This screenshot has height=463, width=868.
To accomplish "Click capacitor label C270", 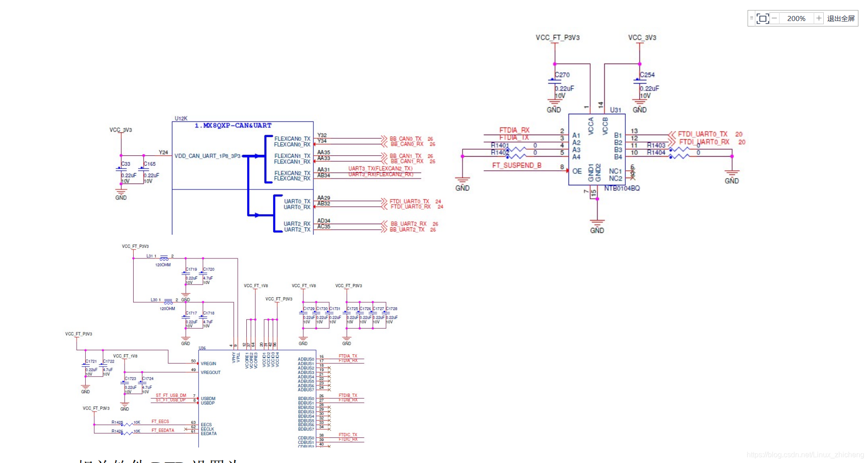I will tap(562, 75).
